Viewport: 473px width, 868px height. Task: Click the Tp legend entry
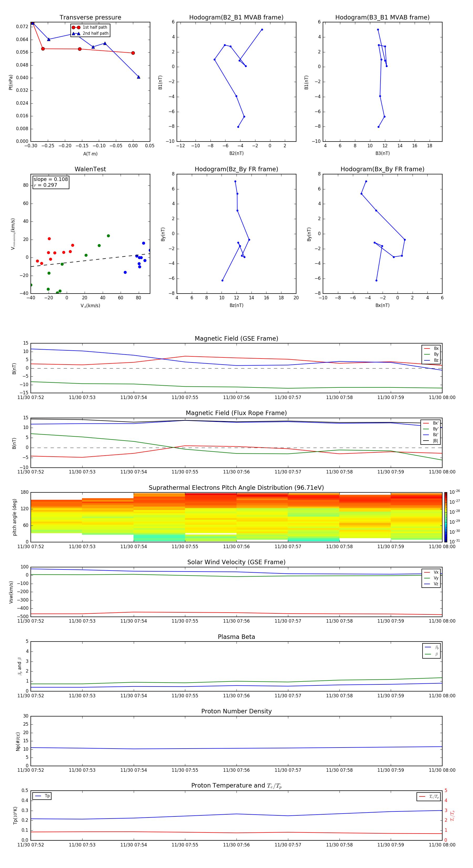(x=42, y=796)
